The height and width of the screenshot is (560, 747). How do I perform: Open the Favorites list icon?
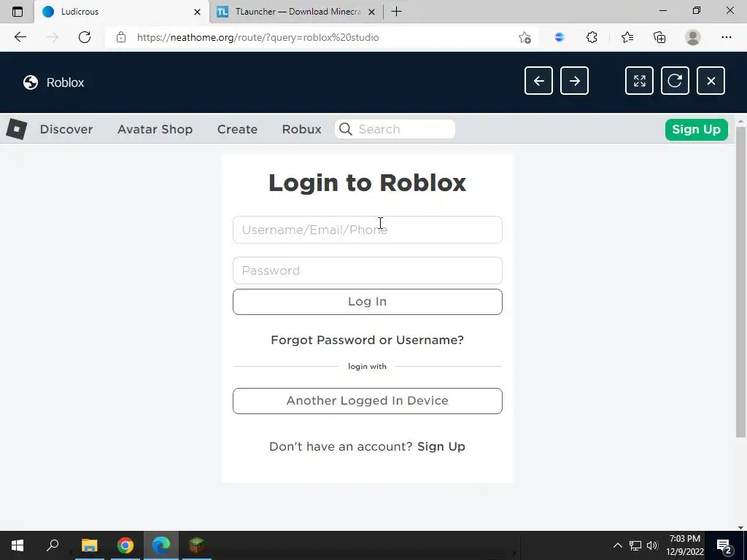(627, 37)
